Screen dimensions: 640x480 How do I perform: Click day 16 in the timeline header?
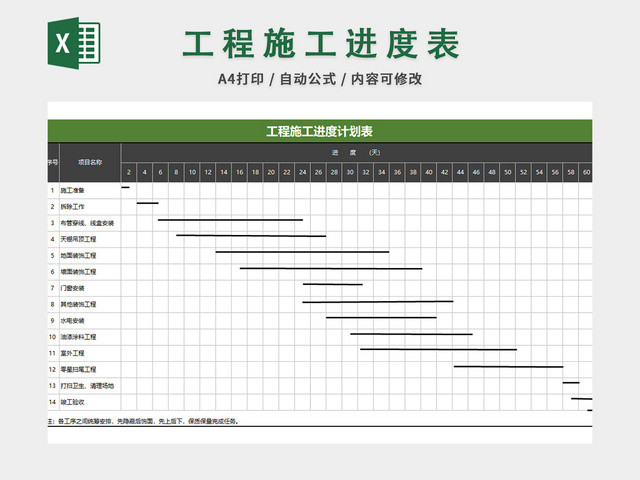[239, 172]
